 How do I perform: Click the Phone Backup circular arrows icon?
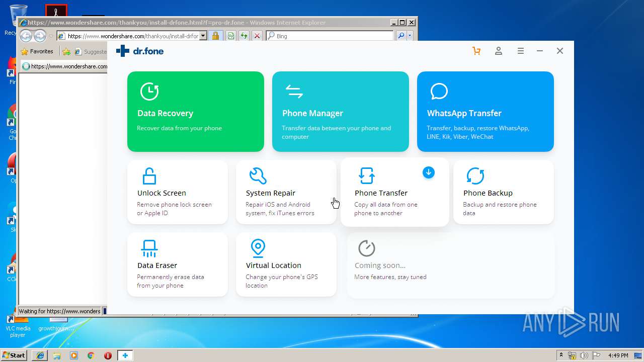(475, 176)
